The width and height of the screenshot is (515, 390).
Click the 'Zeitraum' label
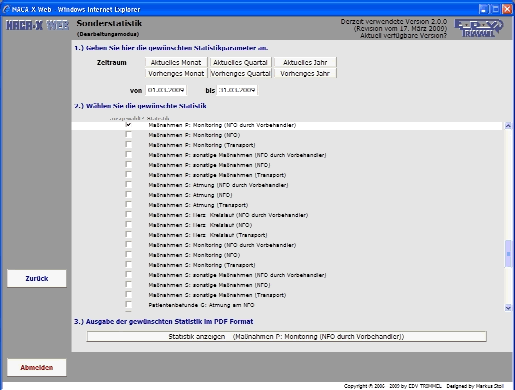[112, 62]
